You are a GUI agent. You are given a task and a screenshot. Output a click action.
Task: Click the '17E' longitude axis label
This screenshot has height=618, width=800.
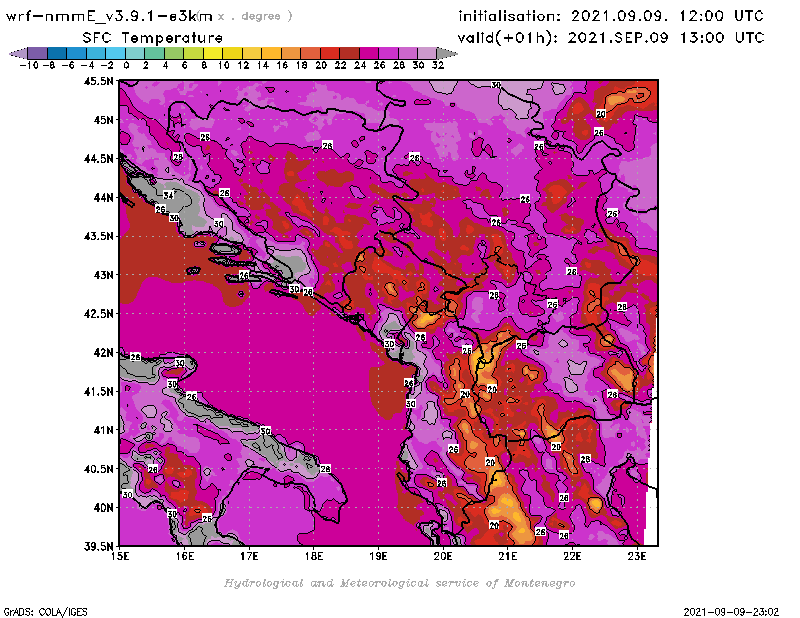249,556
